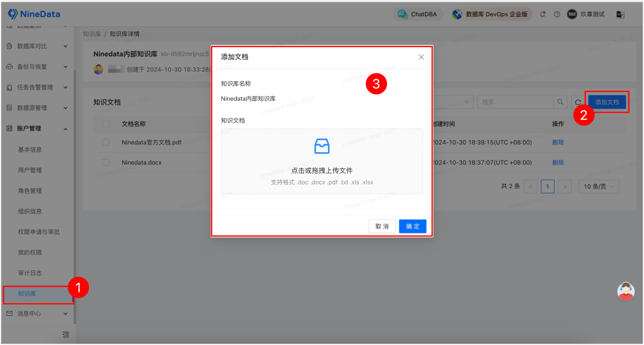Click the upload inbox icon in dialog
The image size is (644, 345).
tap(321, 146)
